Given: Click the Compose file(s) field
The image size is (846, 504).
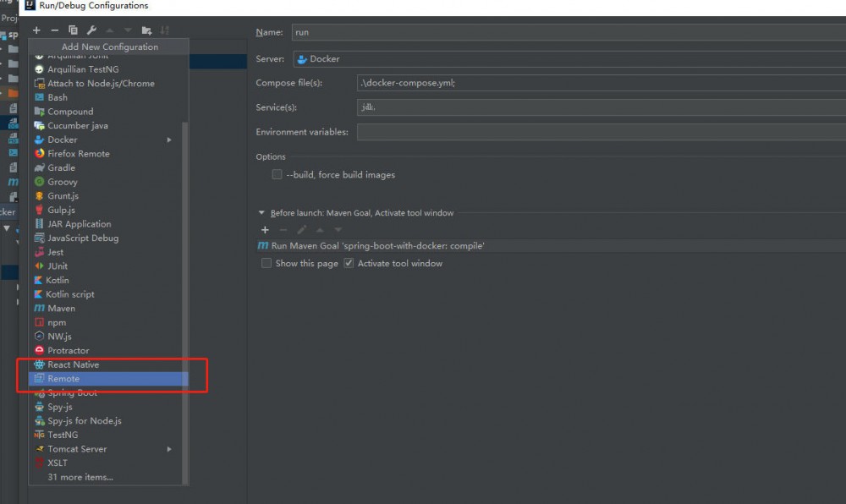Looking at the screenshot, I should [x=601, y=83].
